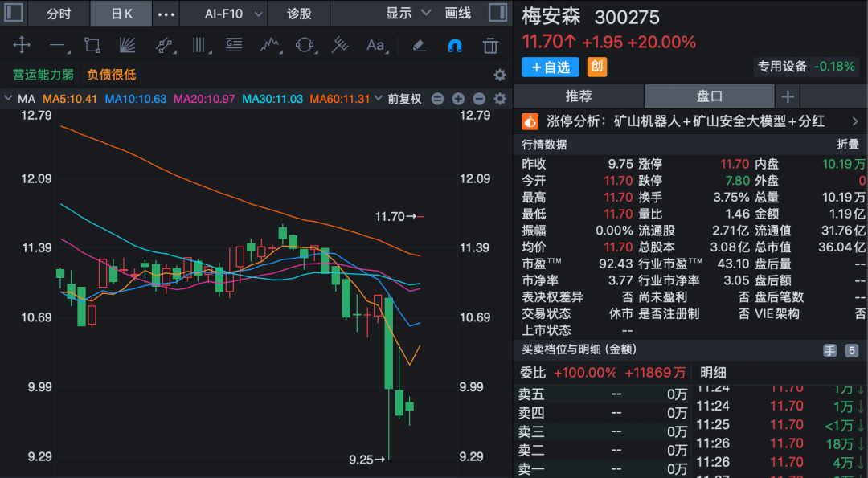Click the orange 涨停分析 icon
This screenshot has width=868, height=478.
click(530, 121)
